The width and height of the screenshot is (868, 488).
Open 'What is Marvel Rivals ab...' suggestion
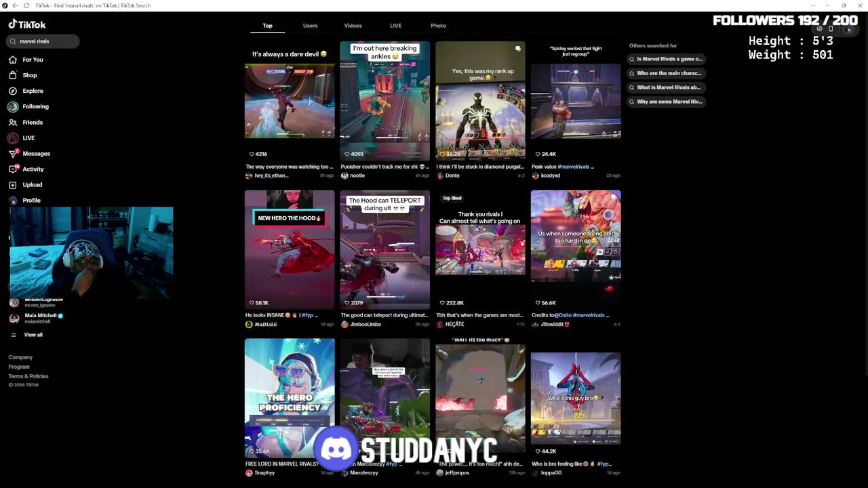click(x=667, y=87)
